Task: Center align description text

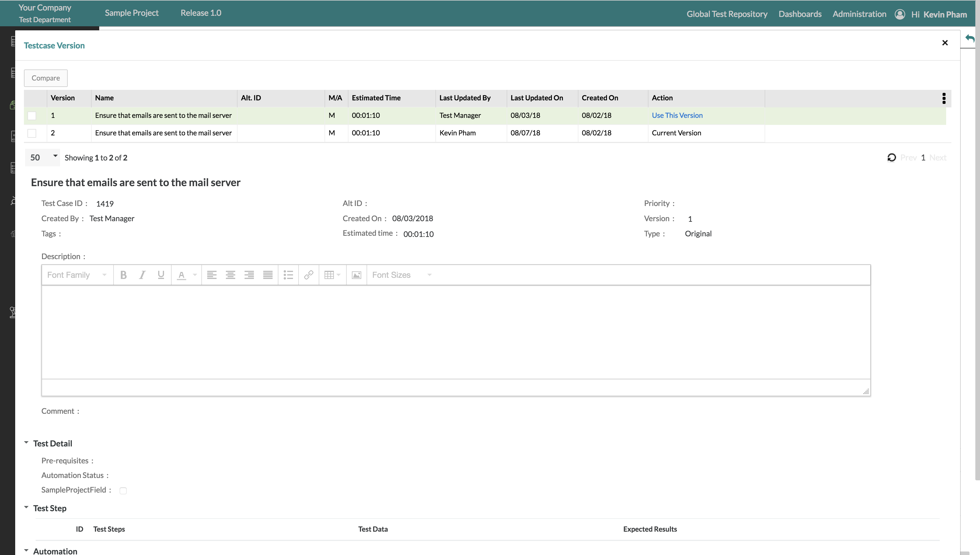Action: click(x=230, y=275)
